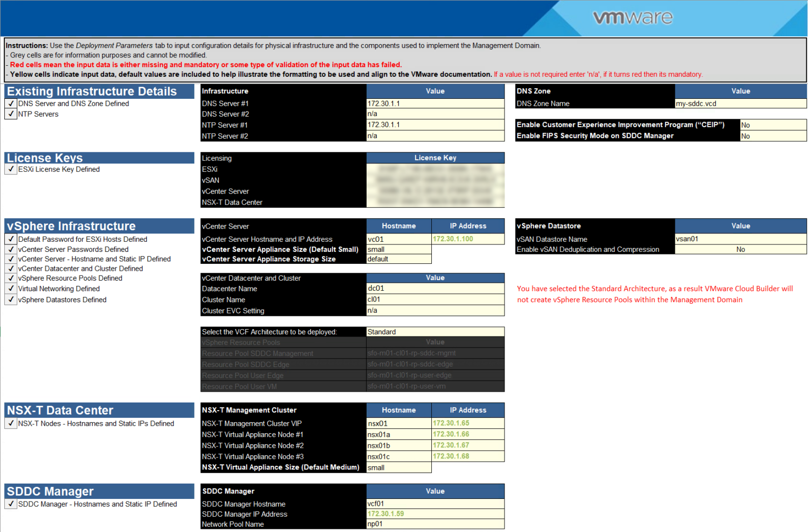Uncheck ESXi License Key Defined

click(x=10, y=169)
